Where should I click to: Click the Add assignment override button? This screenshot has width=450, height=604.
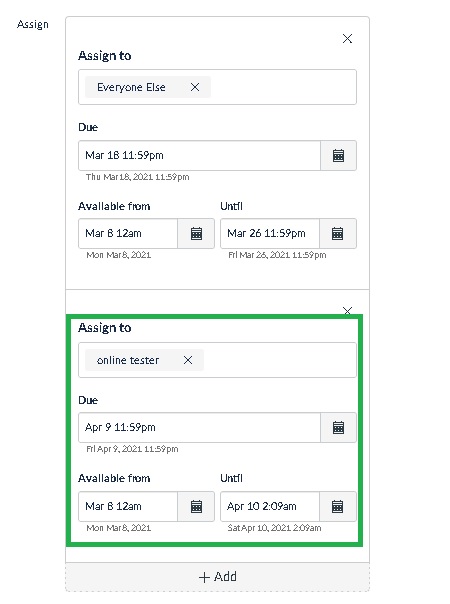coord(217,577)
